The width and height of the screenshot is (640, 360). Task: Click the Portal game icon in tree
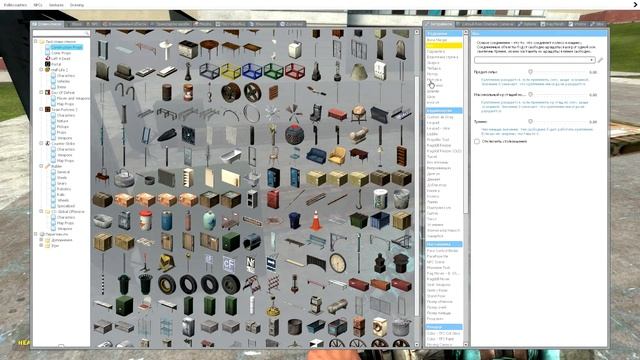click(47, 64)
